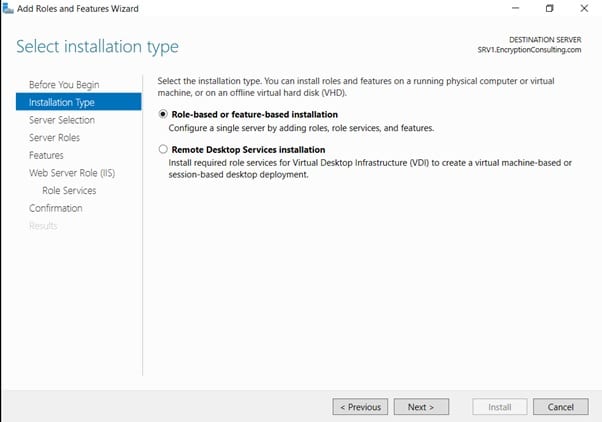Image resolution: width=602 pixels, height=422 pixels.
Task: Select Role-based or feature-based installation option
Action: click(x=164, y=114)
